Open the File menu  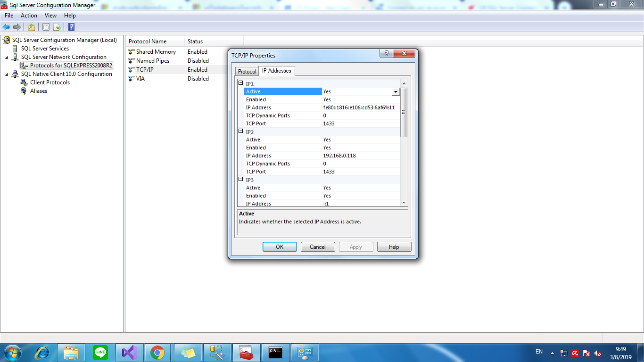(9, 16)
